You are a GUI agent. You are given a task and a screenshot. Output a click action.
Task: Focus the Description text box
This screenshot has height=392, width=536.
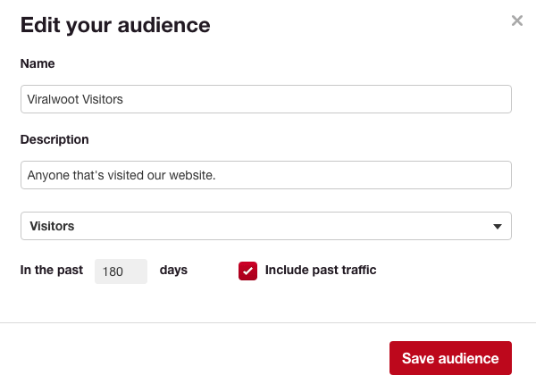266,175
